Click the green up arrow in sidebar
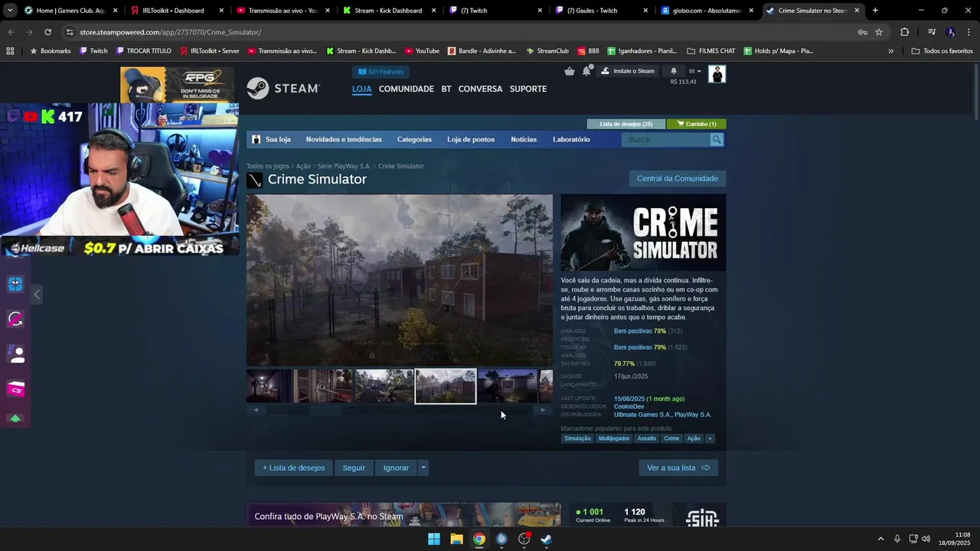The image size is (980, 551). (x=15, y=419)
